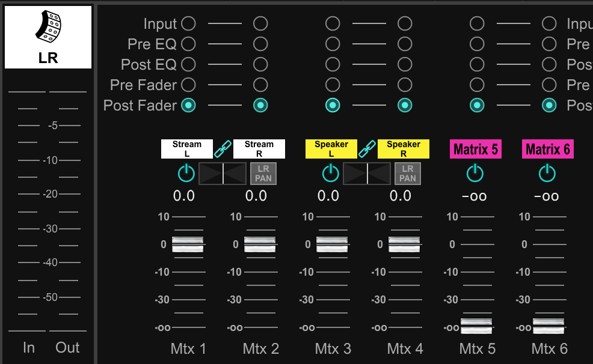This screenshot has height=364, width=593.
Task: Click the Speaker R name label
Action: click(x=404, y=149)
